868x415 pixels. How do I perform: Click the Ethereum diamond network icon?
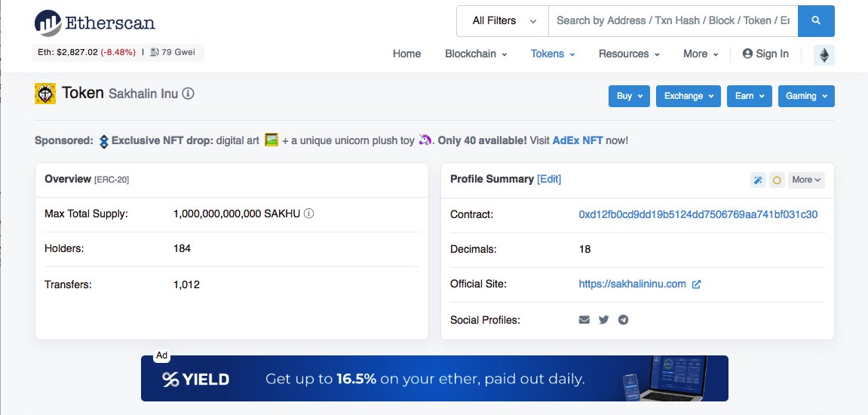(824, 55)
